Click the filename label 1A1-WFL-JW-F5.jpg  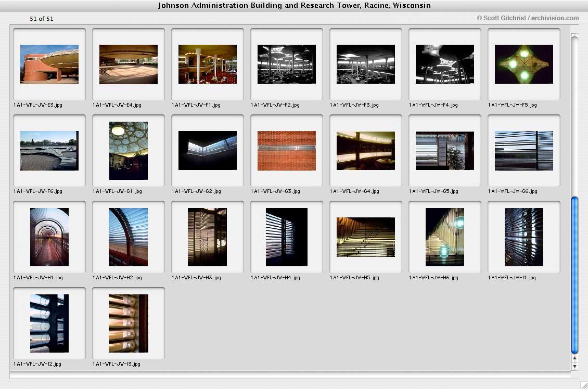click(x=513, y=105)
